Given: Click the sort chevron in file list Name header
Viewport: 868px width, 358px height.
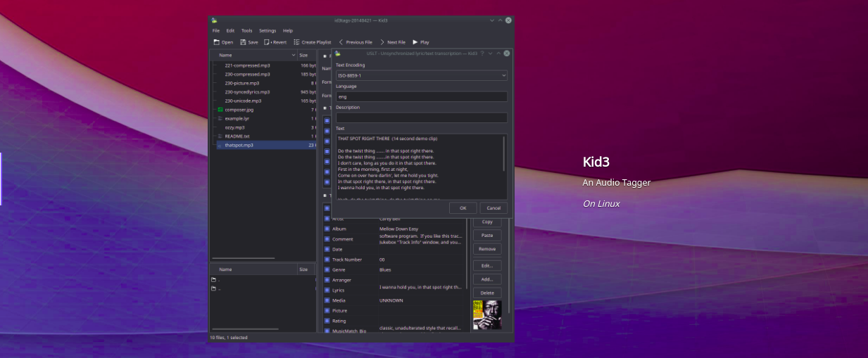Looking at the screenshot, I should [x=294, y=55].
